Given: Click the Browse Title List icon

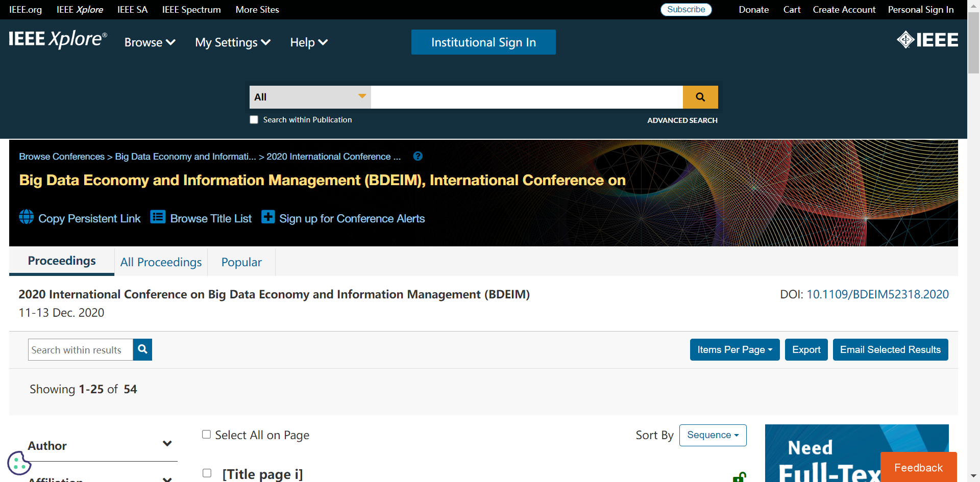Looking at the screenshot, I should point(158,217).
